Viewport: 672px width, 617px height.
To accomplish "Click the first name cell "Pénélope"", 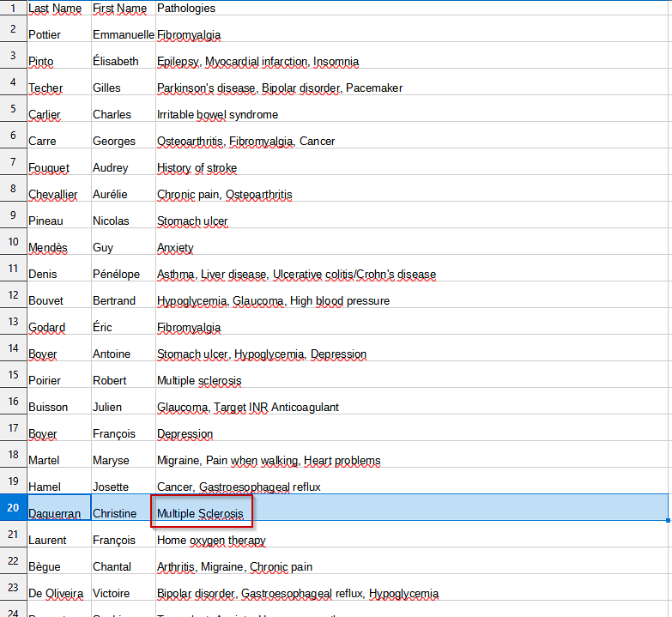I will [116, 274].
